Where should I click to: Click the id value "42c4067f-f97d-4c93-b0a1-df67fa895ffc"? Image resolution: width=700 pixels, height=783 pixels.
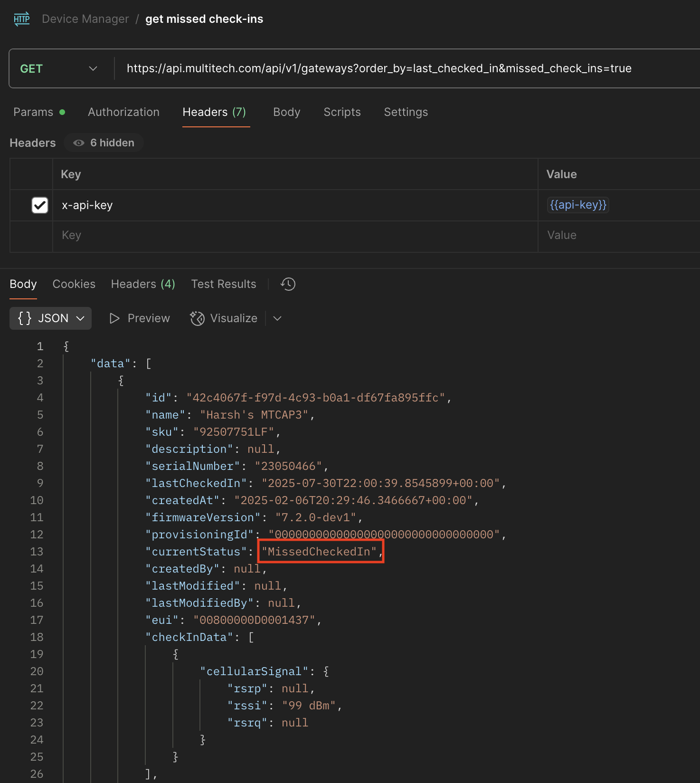pos(316,398)
